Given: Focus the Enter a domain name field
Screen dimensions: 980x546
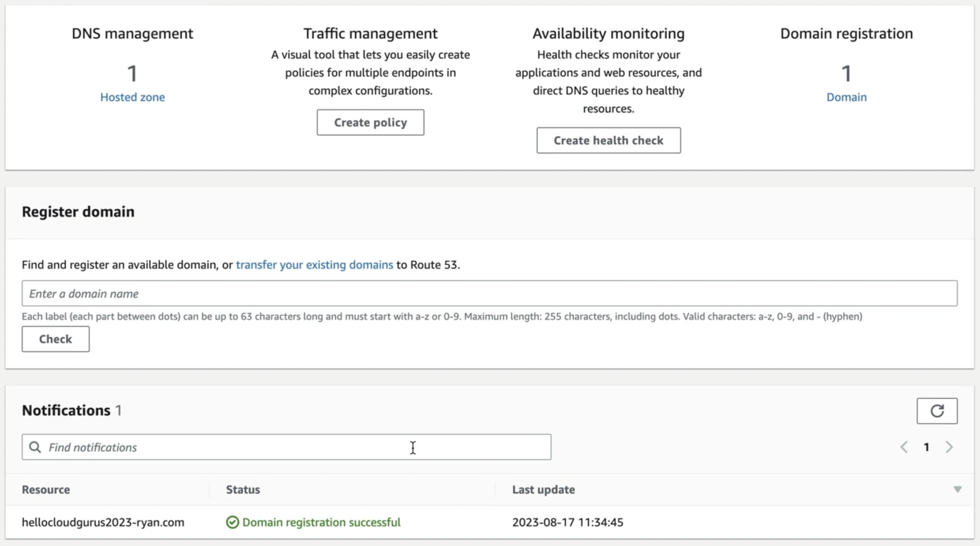Looking at the screenshot, I should tap(490, 293).
